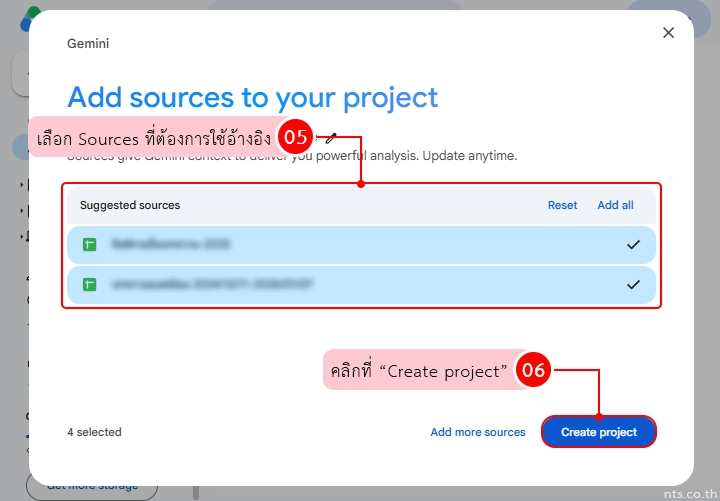This screenshot has height=501, width=720.
Task: Click the "Add sources to your project" heading
Action: [x=253, y=97]
